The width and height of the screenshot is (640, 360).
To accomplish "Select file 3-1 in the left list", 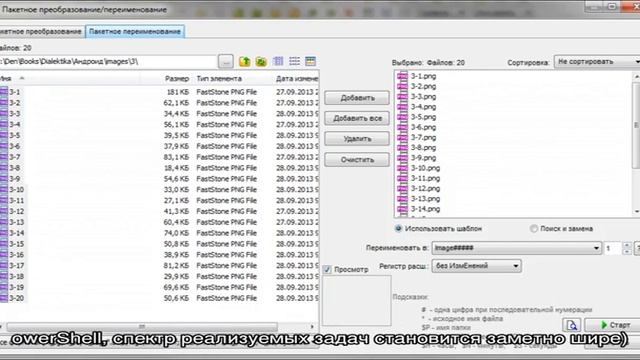I will [x=15, y=92].
